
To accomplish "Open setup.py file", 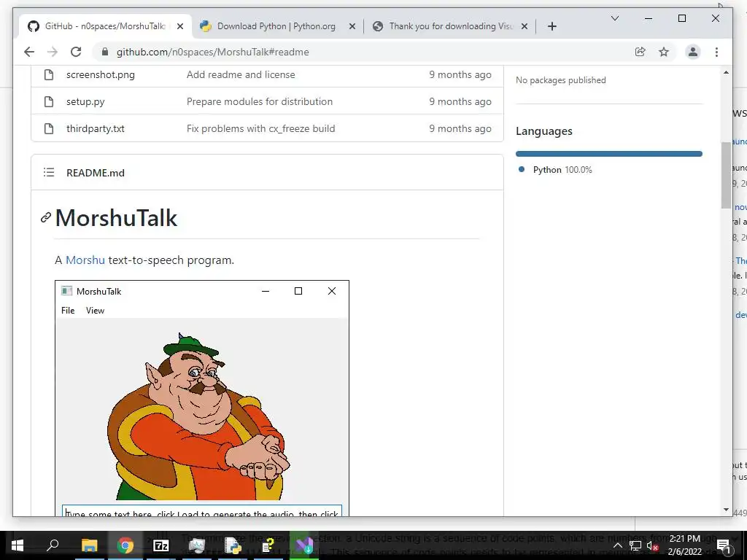I will pyautogui.click(x=85, y=101).
